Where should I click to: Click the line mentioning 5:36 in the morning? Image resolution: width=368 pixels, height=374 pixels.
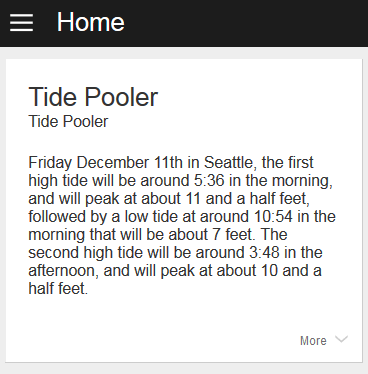click(180, 181)
